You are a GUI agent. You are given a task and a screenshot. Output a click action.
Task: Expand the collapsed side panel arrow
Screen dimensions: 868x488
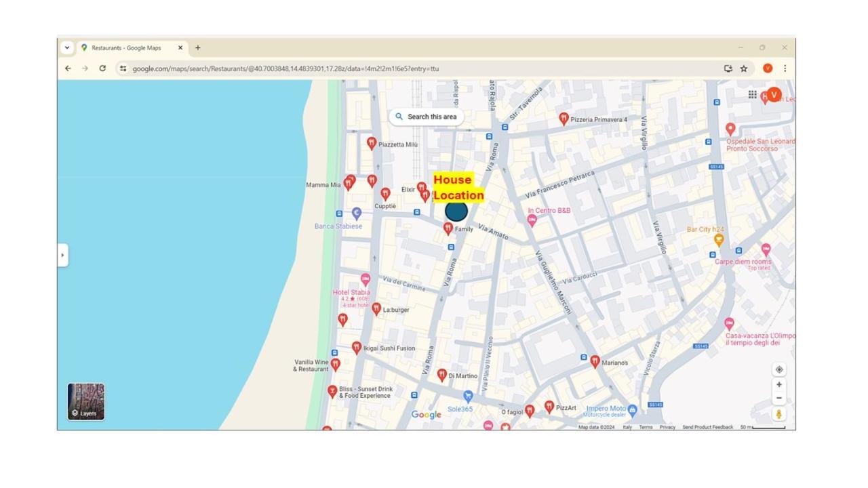(62, 256)
